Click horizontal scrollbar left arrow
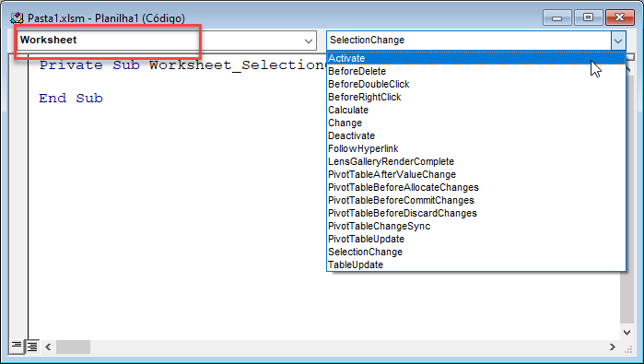The image size is (644, 364). pos(48,347)
